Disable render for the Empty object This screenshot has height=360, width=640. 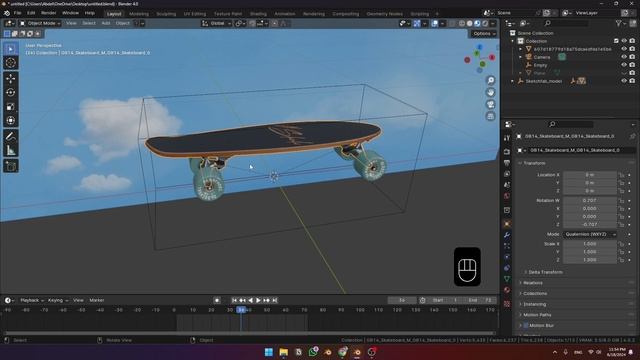click(x=632, y=64)
